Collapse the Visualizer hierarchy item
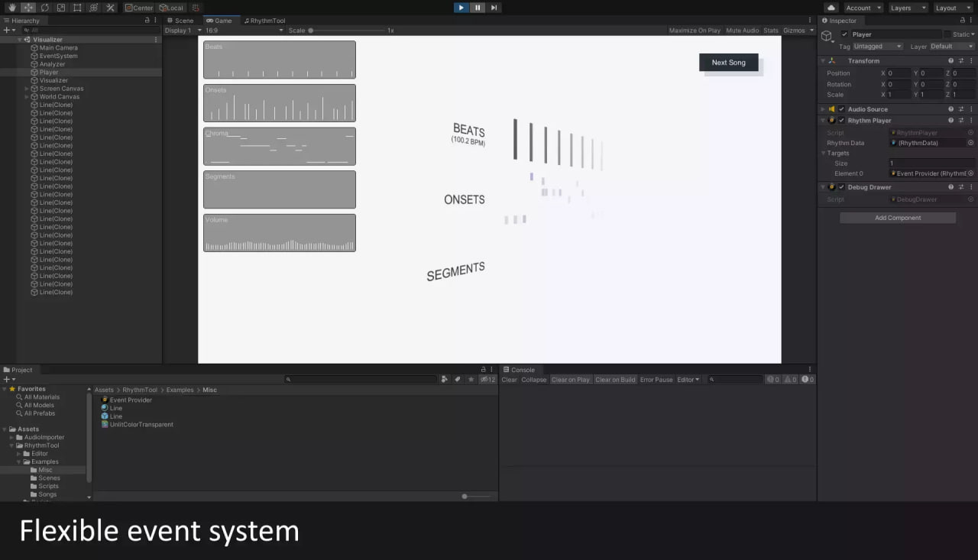Image resolution: width=978 pixels, height=560 pixels. (18, 39)
